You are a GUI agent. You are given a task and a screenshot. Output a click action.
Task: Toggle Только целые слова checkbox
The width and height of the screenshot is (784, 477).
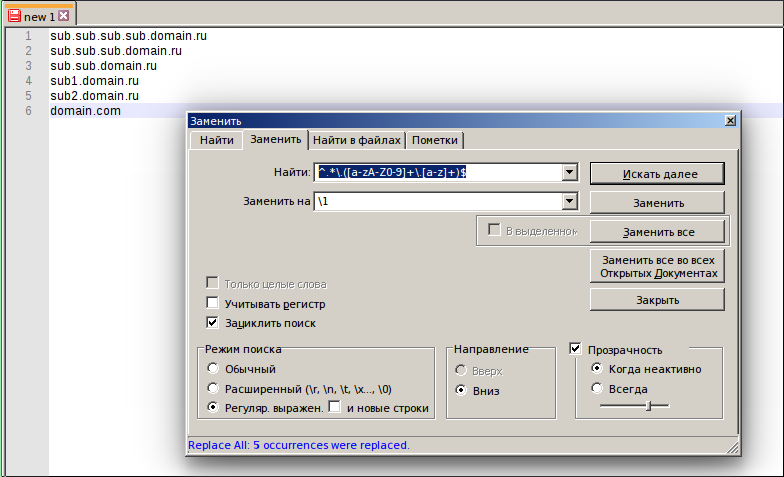point(212,283)
